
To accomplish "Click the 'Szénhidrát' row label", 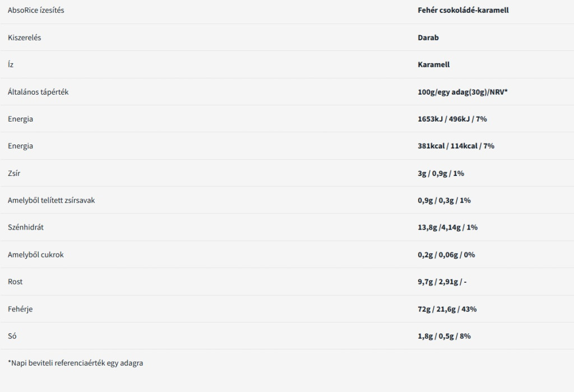I will pyautogui.click(x=26, y=227).
